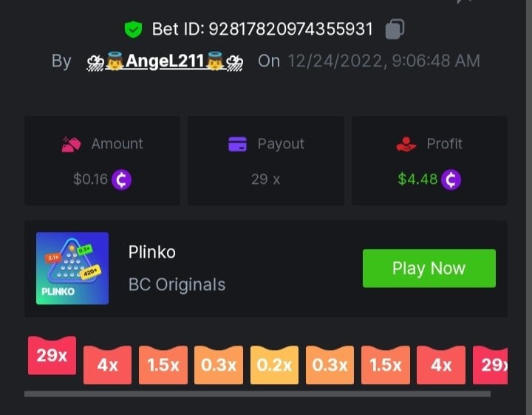532x415 pixels.
Task: Select the left 0.3x multiplier tile
Action: tap(219, 365)
